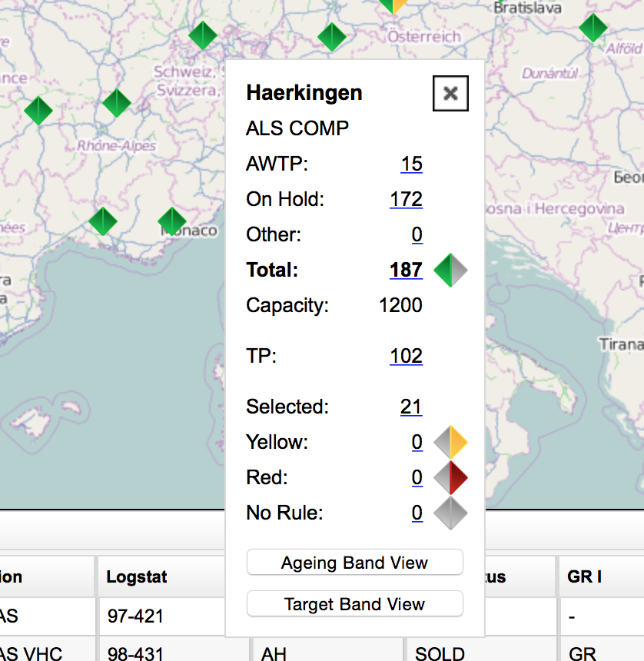Open the Selected count 21 link
The width and height of the screenshot is (644, 661).
pos(411,407)
